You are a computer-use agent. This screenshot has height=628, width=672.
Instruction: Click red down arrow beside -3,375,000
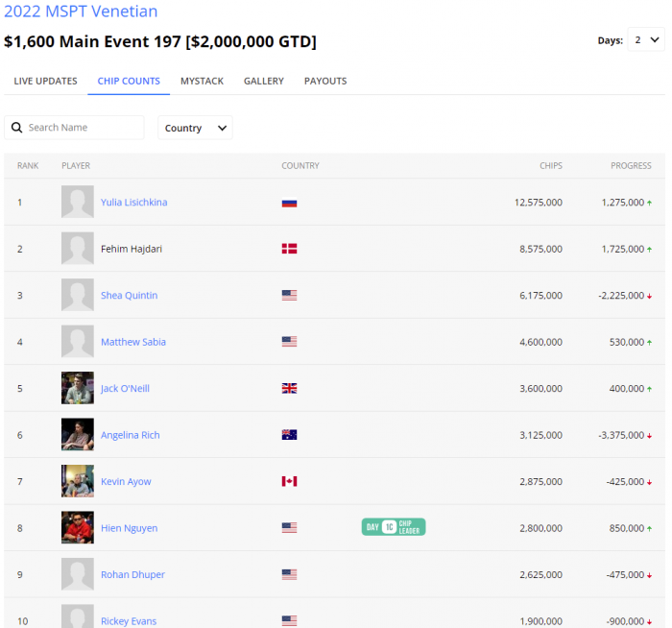tap(649, 436)
